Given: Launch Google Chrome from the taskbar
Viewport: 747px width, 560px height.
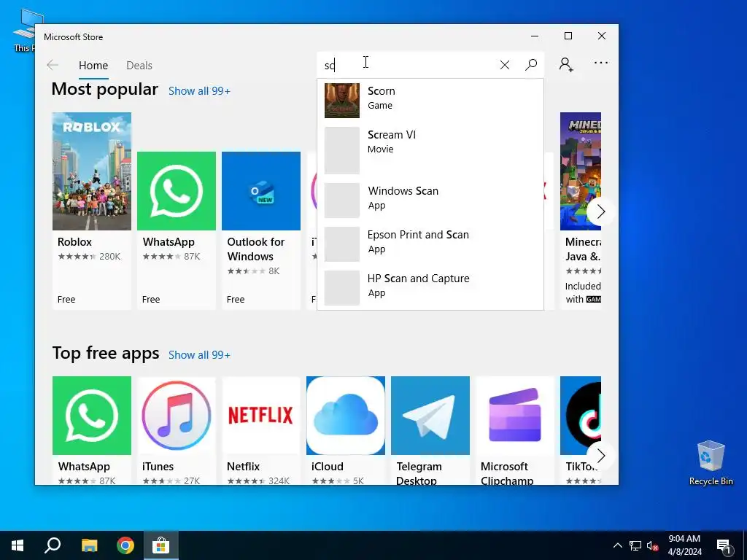Looking at the screenshot, I should pyautogui.click(x=125, y=545).
